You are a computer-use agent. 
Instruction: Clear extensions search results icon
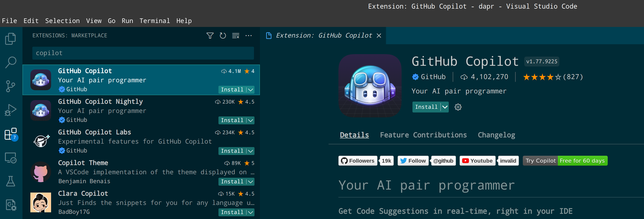click(x=236, y=36)
